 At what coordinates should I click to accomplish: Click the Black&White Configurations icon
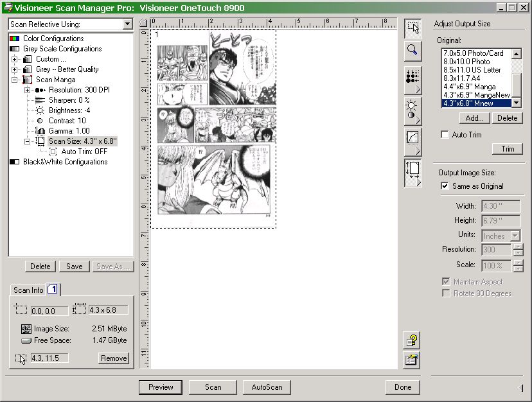(x=15, y=162)
